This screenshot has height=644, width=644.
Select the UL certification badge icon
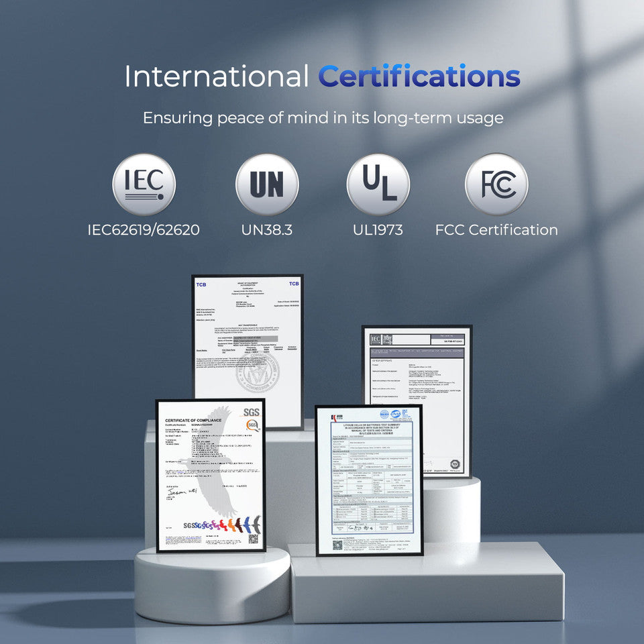coord(378,184)
